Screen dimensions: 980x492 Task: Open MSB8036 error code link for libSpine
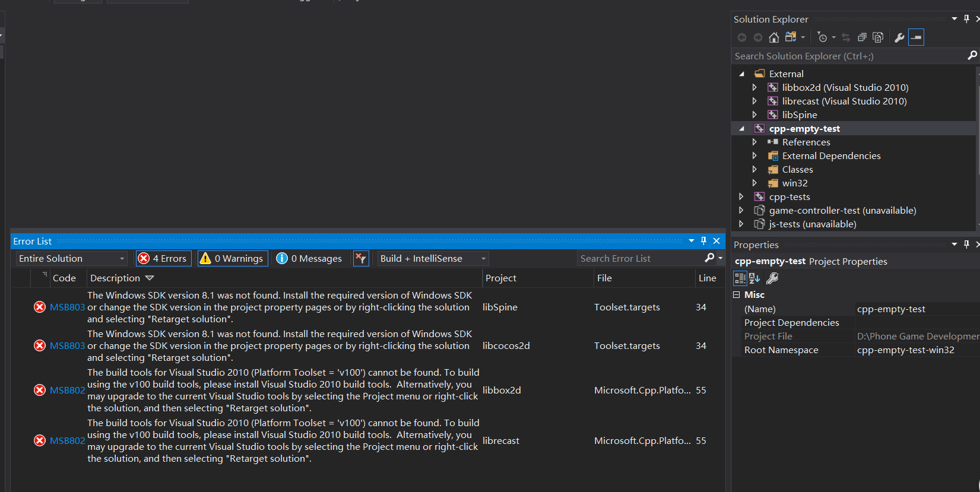coord(68,307)
